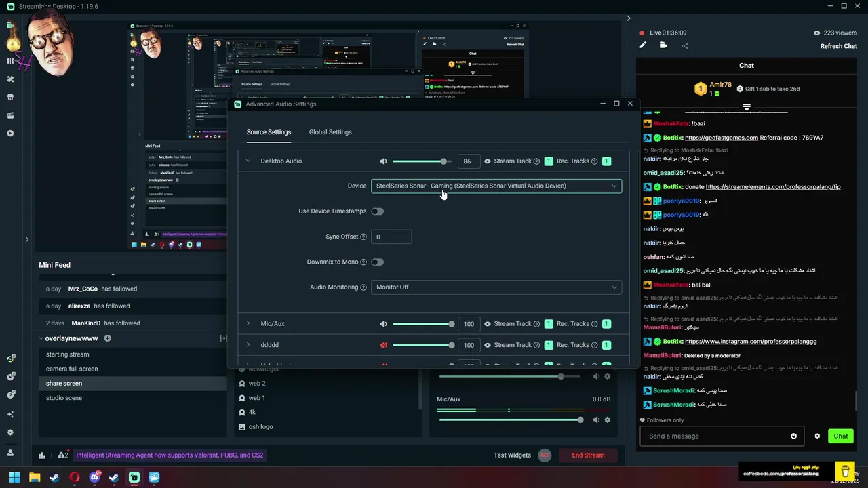Toggle Mic/Aux Rec. Tracks 1
This screenshot has height=488, width=868.
coord(607,324)
